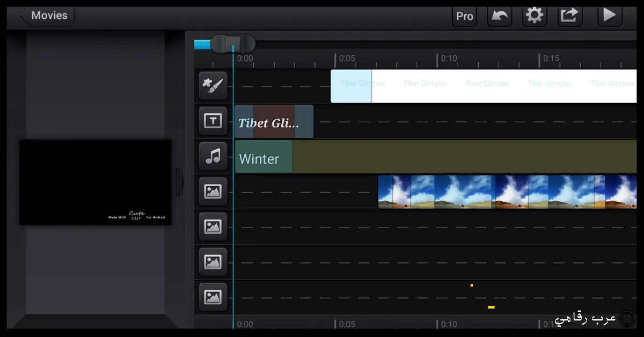Viewport: 644px width, 337px height.
Task: Select the self-draw brush track icon
Action: coord(213,86)
